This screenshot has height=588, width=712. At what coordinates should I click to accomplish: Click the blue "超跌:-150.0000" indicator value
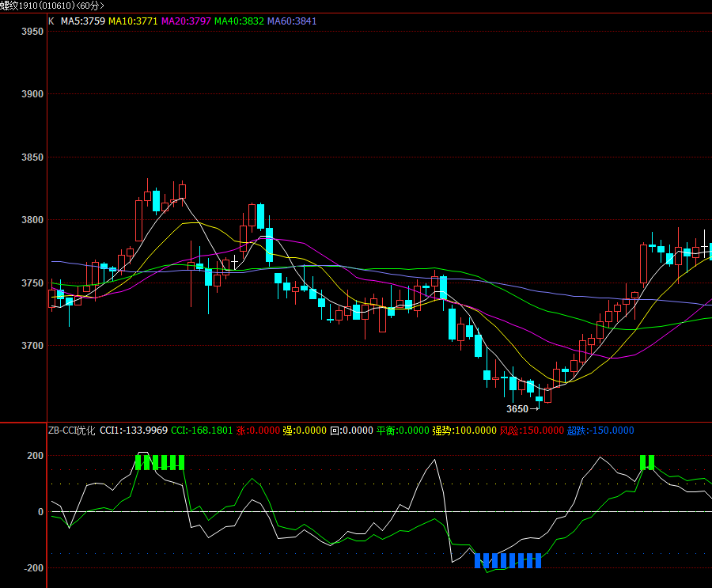(600, 431)
